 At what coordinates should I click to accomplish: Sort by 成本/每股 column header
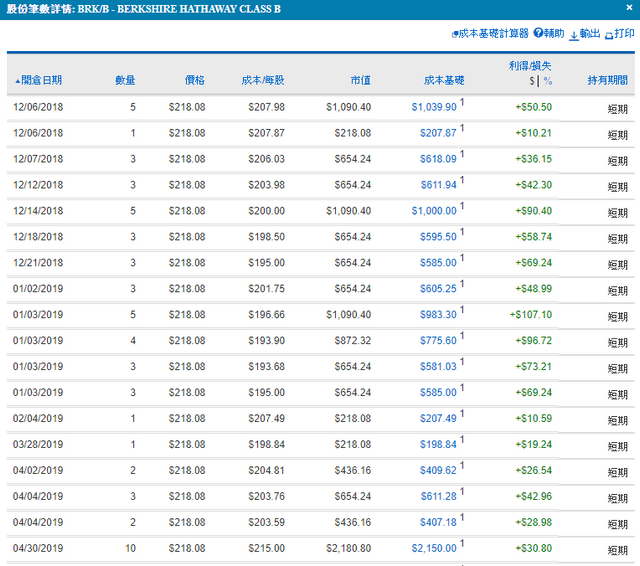click(x=263, y=80)
